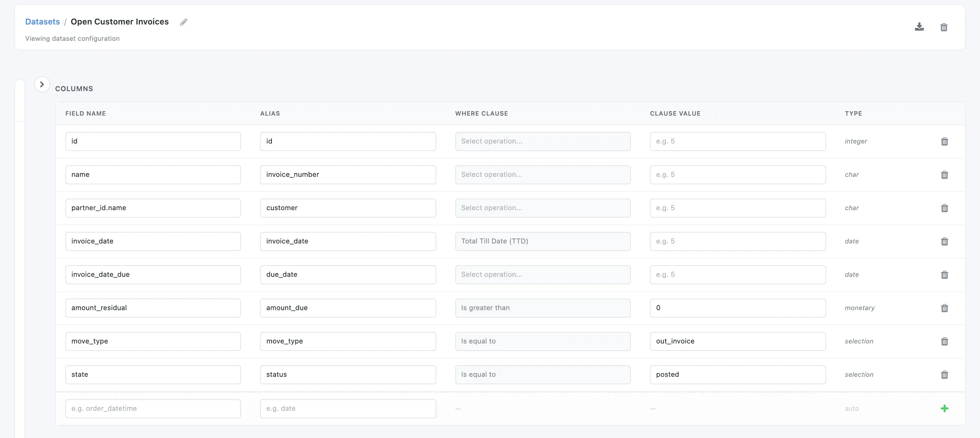Edit the out_invoice clause value
This screenshot has height=438, width=980.
(738, 341)
